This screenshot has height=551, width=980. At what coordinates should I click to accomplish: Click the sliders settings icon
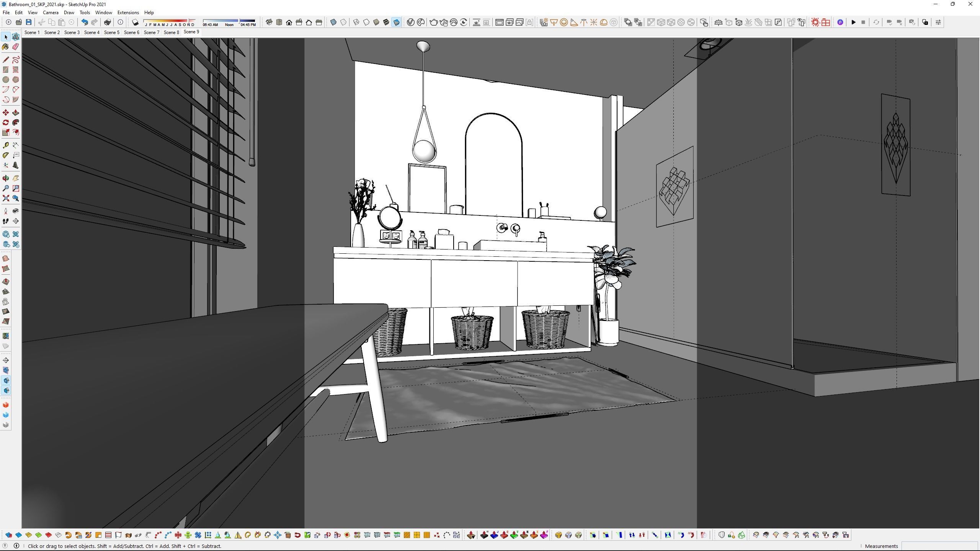coord(938,22)
